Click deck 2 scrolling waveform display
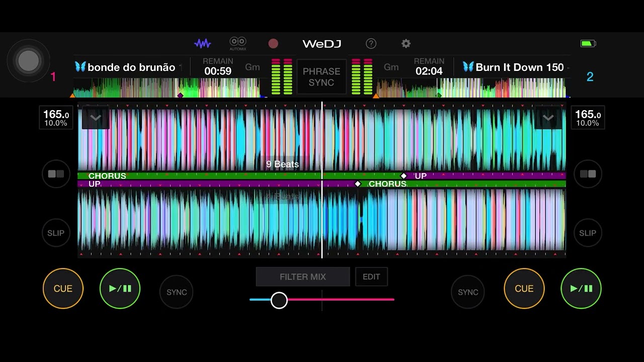The width and height of the screenshot is (644, 362). (322, 220)
